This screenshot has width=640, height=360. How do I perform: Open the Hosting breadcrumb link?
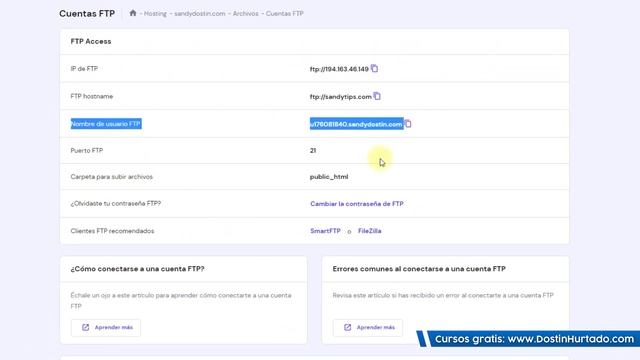click(x=155, y=13)
